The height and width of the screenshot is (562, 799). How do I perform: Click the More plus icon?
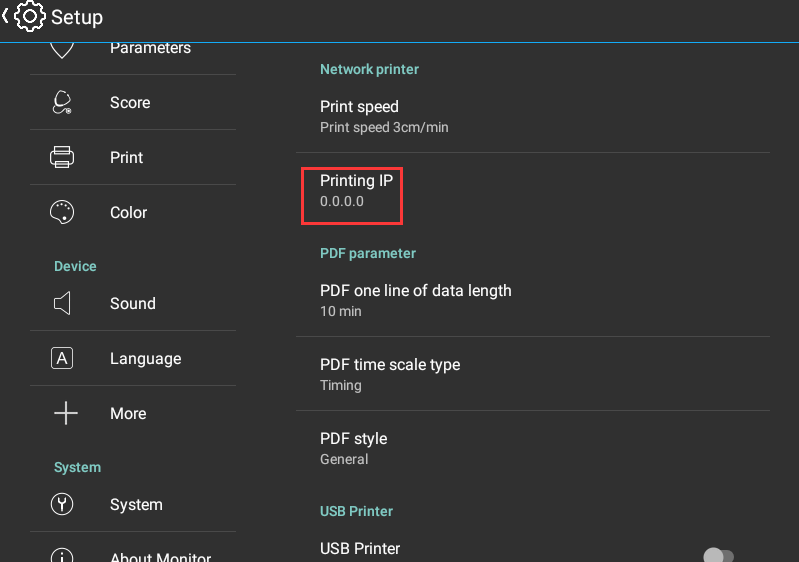pyautogui.click(x=66, y=413)
